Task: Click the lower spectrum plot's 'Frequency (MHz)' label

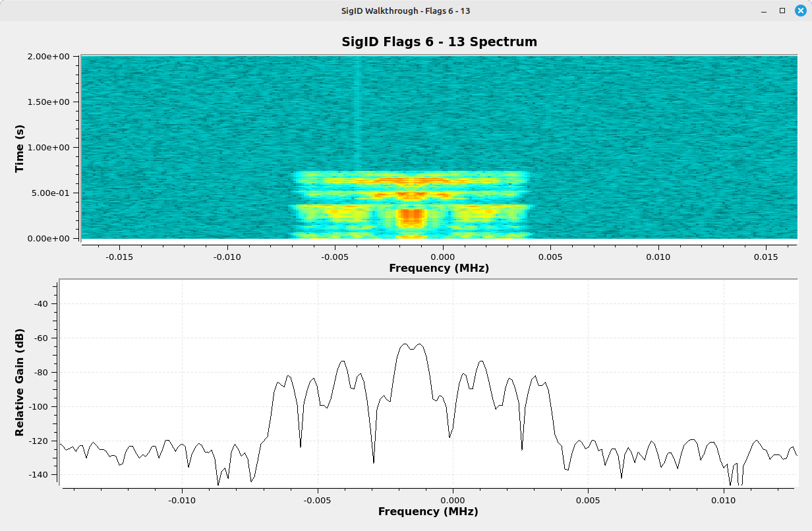Action: tap(428, 511)
